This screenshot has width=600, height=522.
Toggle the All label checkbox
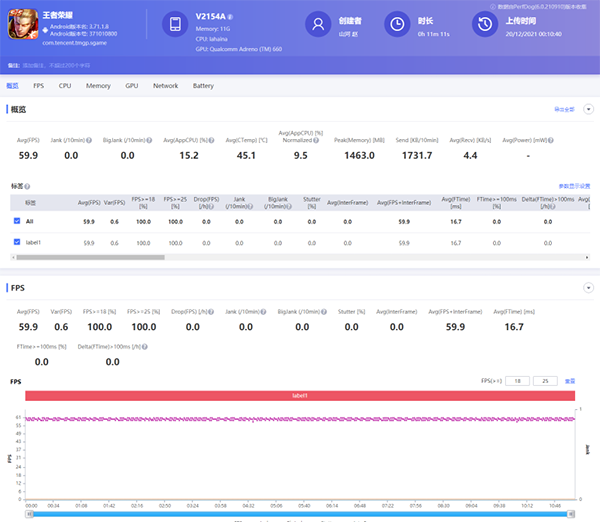pyautogui.click(x=17, y=221)
